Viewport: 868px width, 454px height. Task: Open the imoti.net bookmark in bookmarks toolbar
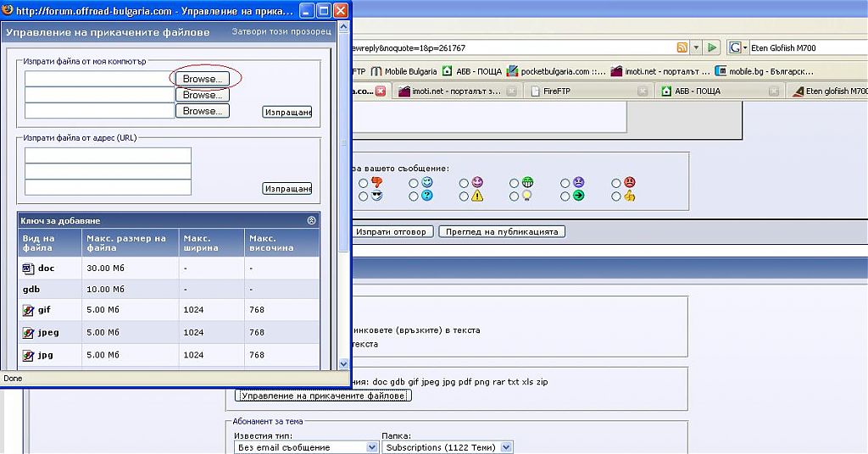pos(660,71)
